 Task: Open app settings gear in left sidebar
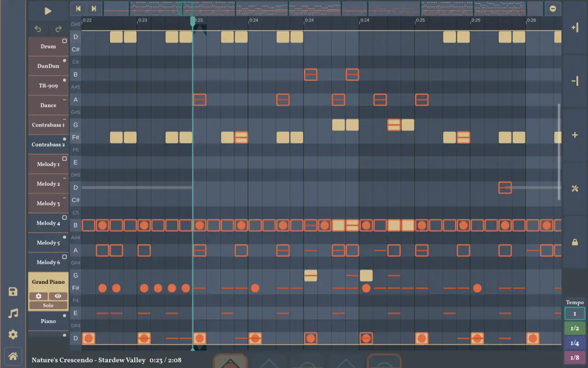coord(13,334)
